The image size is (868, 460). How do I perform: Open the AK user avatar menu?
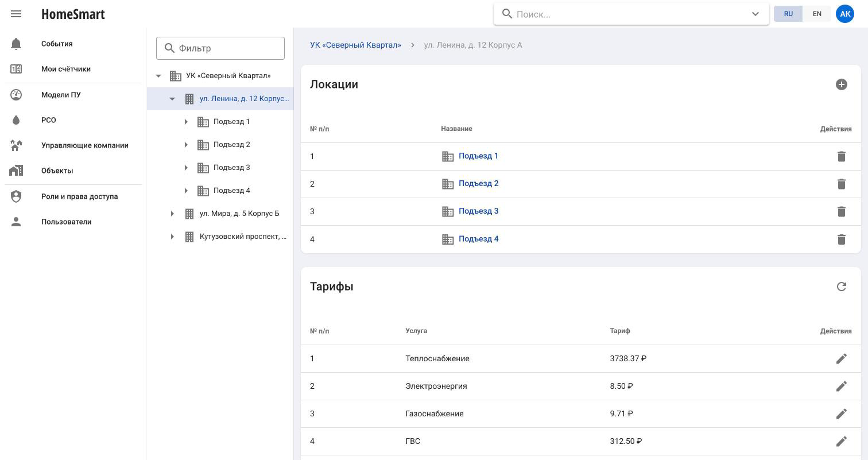pos(845,14)
